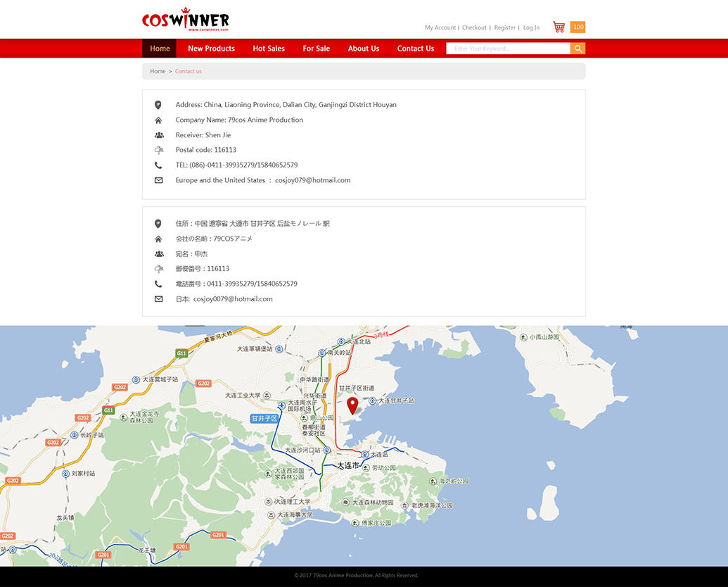Click the house icon beside Company Name
Image resolution: width=728 pixels, height=587 pixels.
pos(158,120)
